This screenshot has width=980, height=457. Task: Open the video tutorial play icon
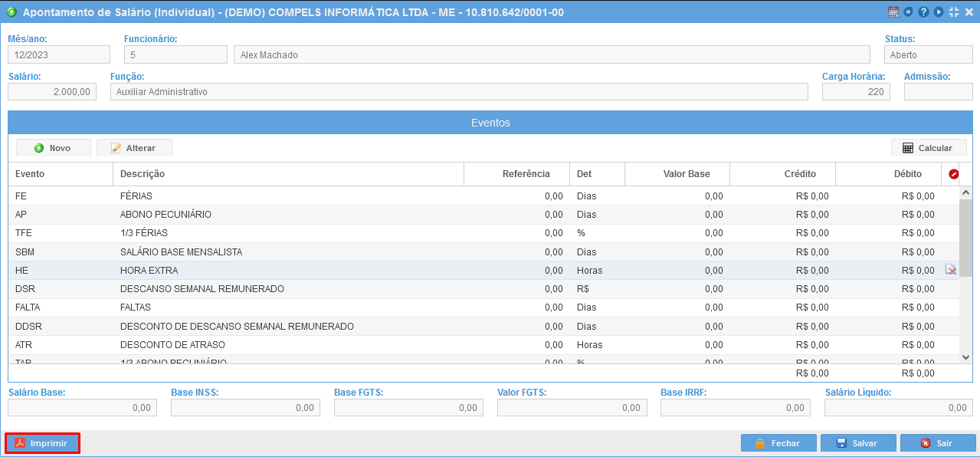tap(938, 12)
